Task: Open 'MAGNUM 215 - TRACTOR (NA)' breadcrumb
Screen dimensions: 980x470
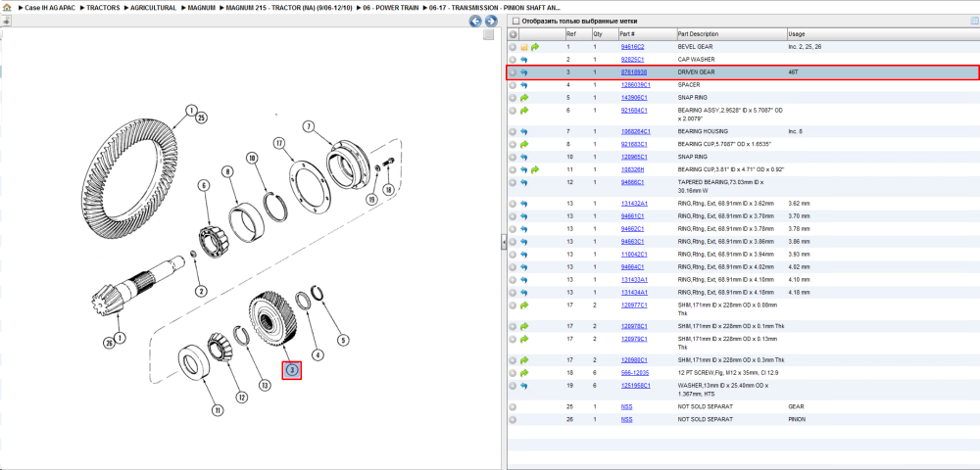Action: 289,8
